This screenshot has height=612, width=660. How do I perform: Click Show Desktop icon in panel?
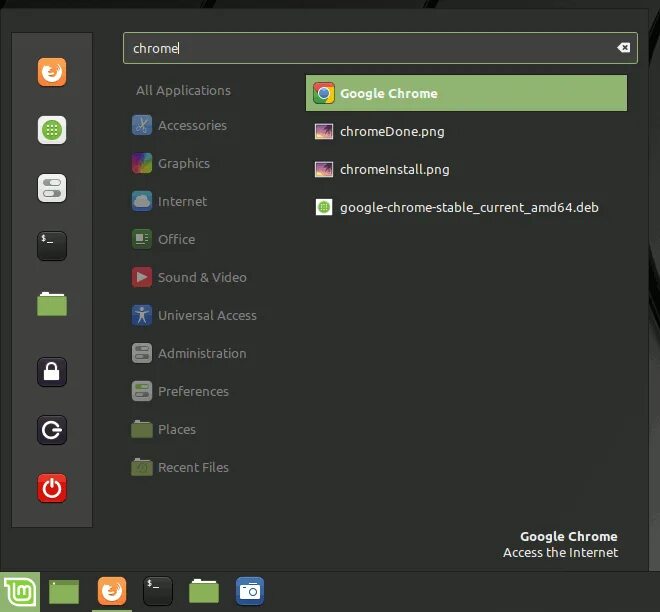[x=64, y=591]
